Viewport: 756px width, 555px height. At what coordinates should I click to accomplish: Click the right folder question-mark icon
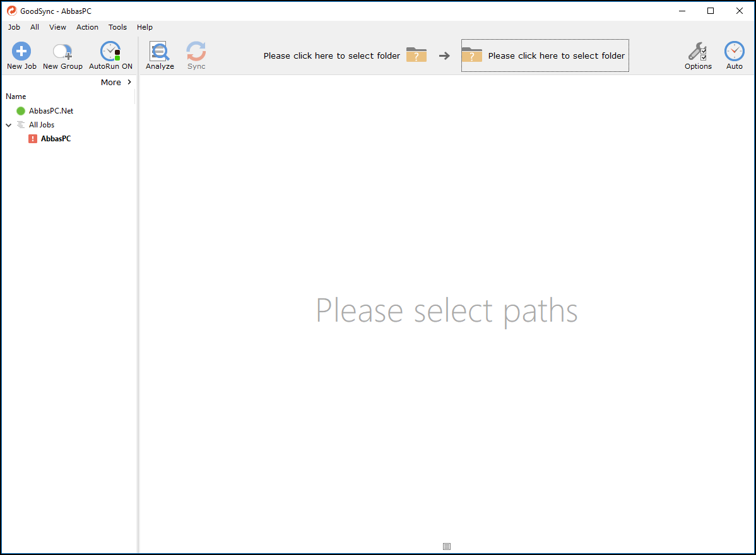(471, 55)
